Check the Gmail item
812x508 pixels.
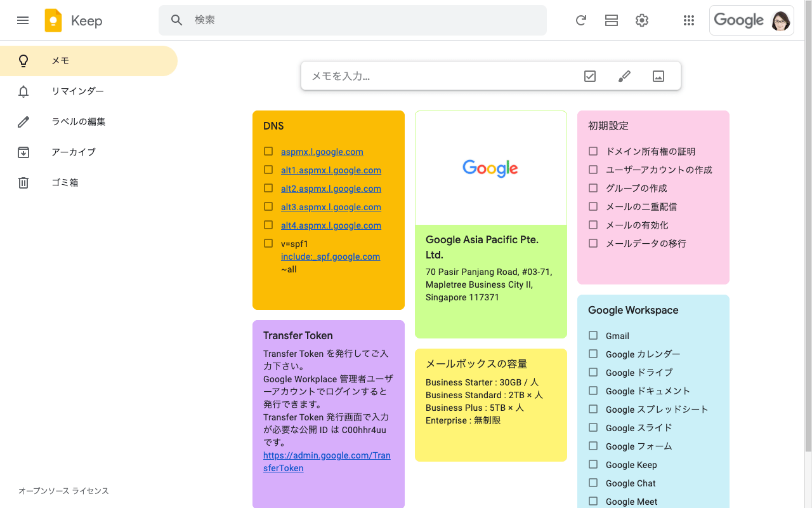coord(593,335)
